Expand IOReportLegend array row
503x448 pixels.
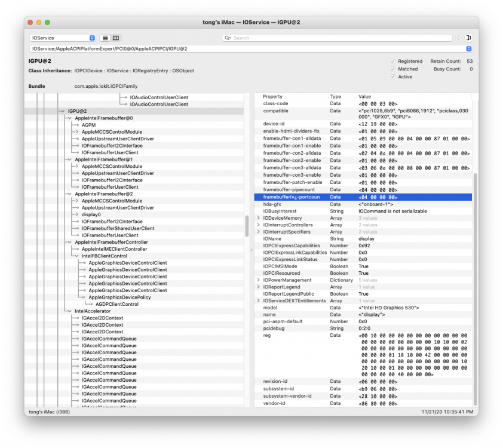(x=259, y=287)
